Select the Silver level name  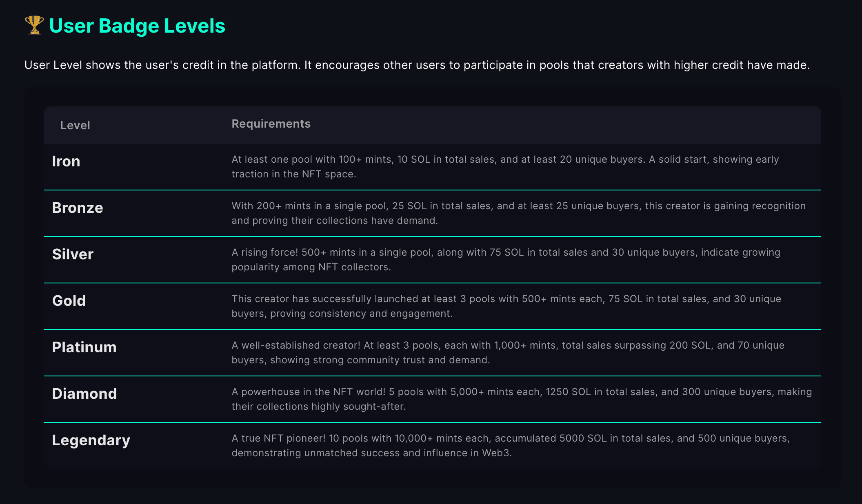pos(73,254)
